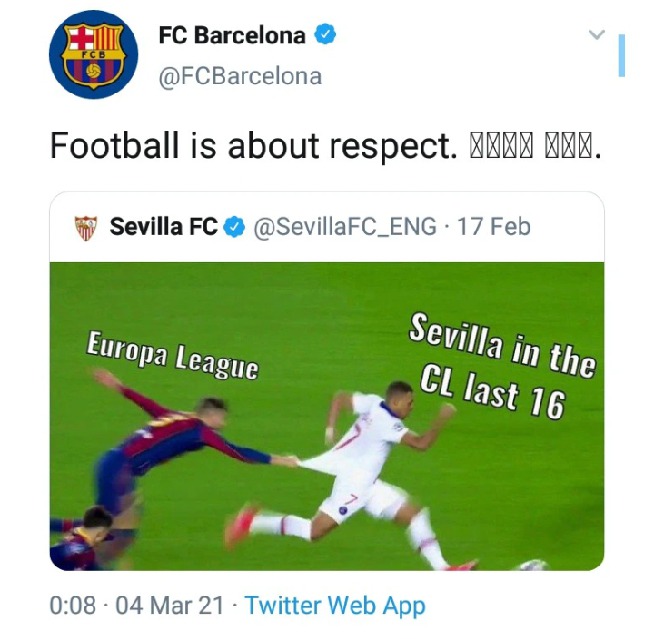654x639 pixels.
Task: Click the 'Sevilla in the CL last 16' caption
Action: click(502, 366)
